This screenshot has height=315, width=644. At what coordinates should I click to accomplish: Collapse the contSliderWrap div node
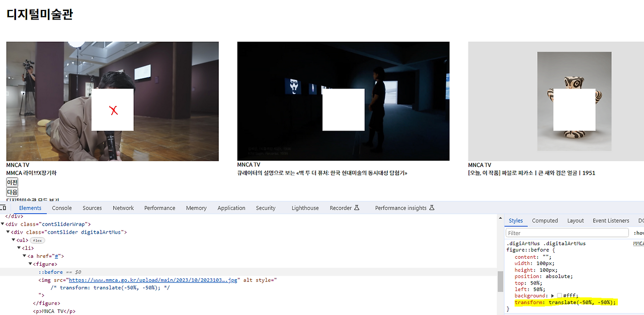tap(3, 224)
